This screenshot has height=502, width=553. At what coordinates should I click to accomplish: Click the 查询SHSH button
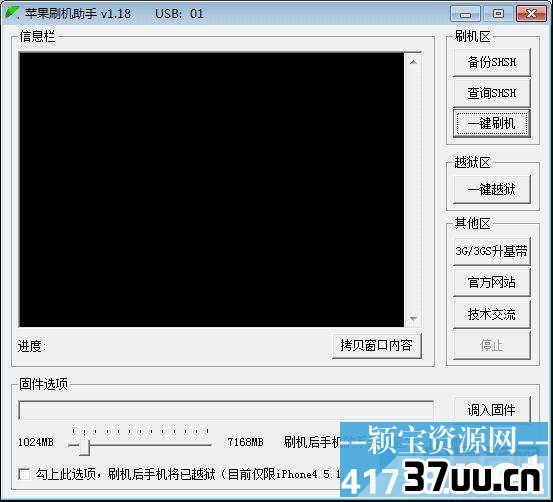click(492, 93)
